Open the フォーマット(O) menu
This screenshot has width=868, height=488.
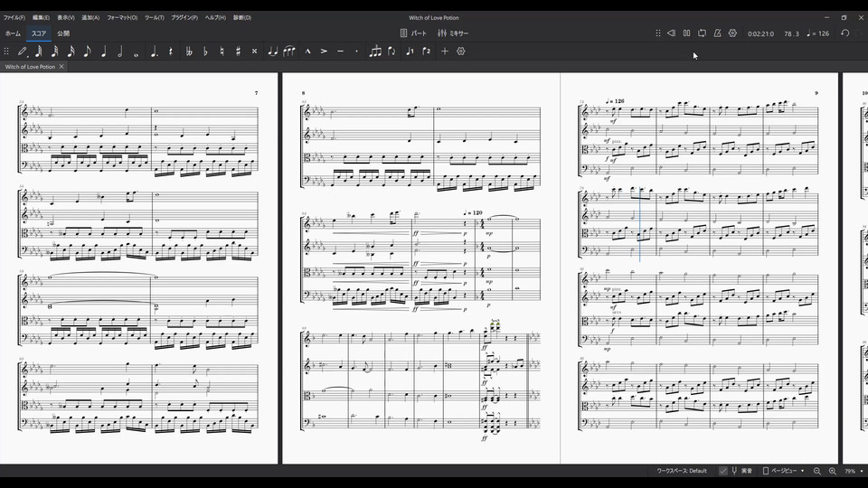(122, 18)
